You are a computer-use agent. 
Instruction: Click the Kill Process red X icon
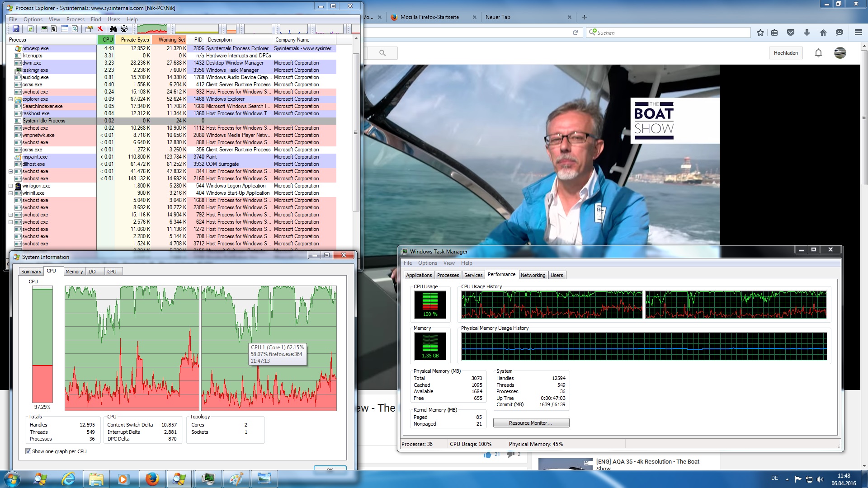(x=100, y=29)
